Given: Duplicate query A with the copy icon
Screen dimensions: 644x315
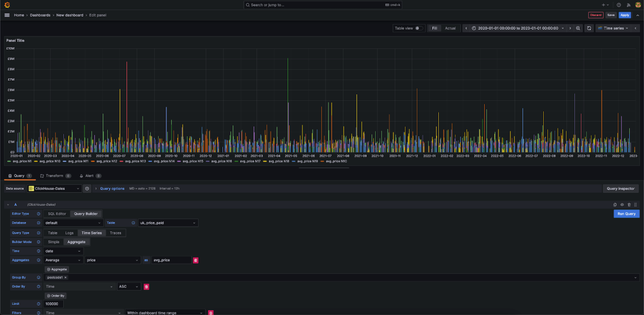Looking at the screenshot, I should click(x=615, y=205).
